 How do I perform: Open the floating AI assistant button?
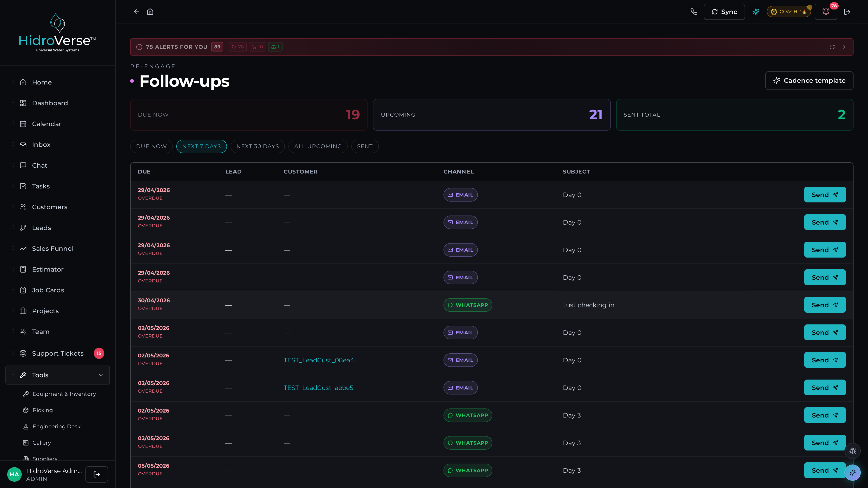852,472
